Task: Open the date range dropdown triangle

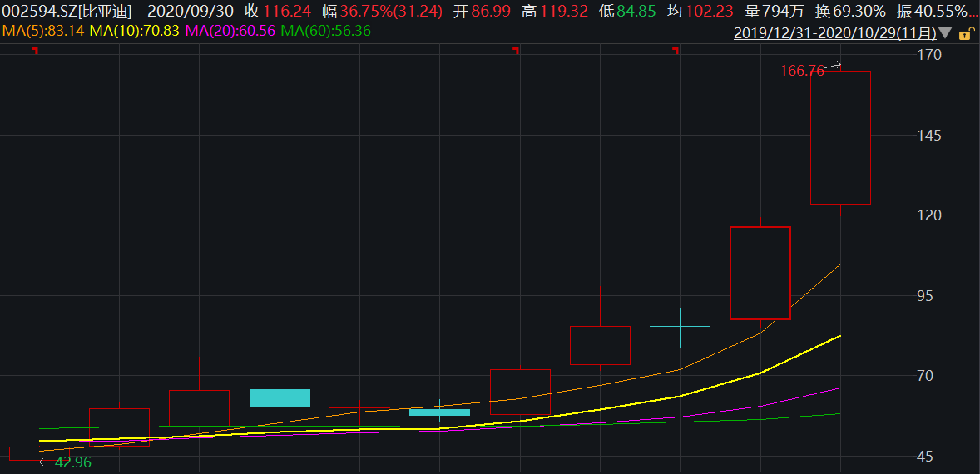Action: [944, 34]
